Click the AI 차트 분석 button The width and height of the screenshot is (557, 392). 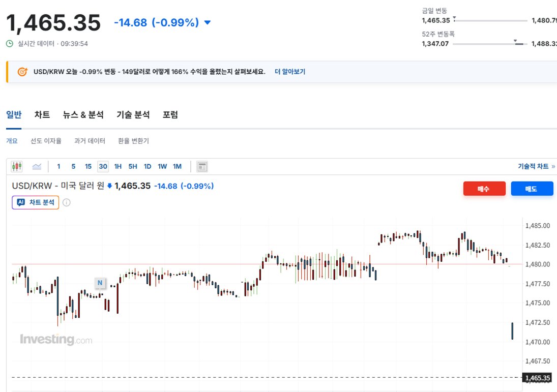point(36,202)
